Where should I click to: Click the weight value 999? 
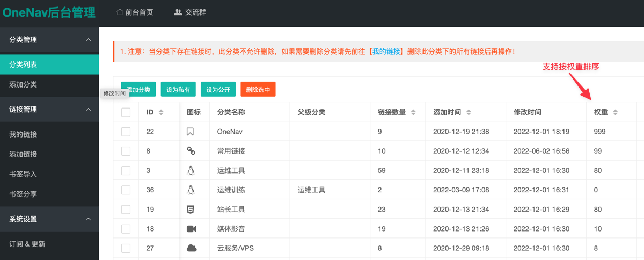tap(600, 132)
